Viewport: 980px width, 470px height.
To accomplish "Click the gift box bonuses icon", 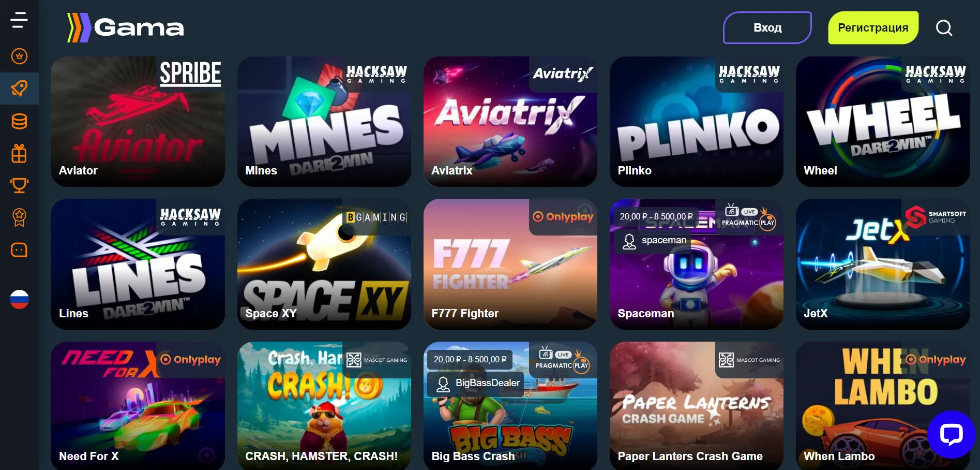I will tap(19, 153).
